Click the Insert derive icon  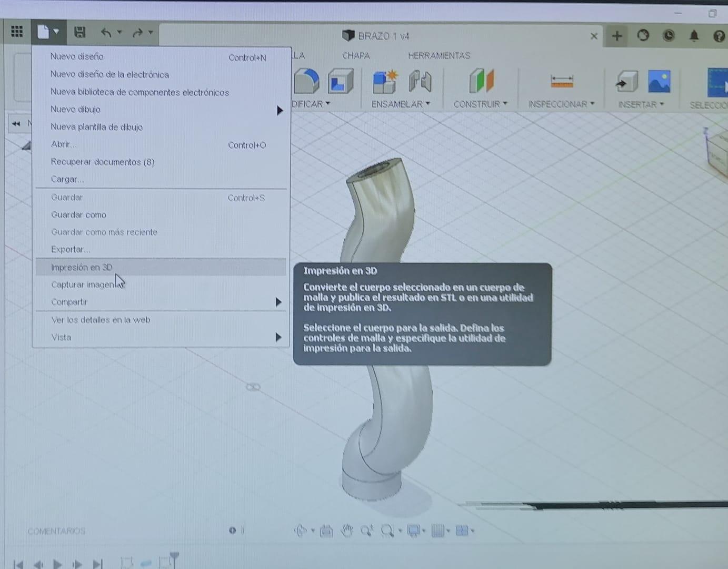(626, 82)
